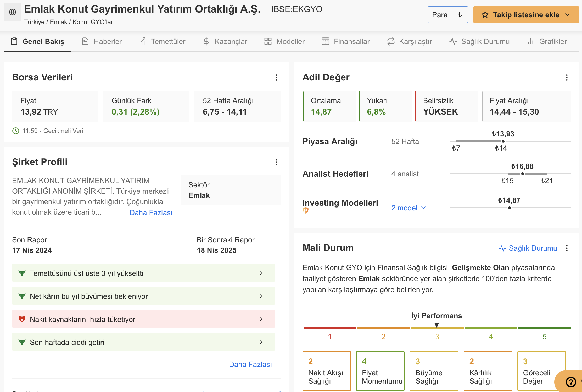Viewport: 582px width, 392px height.
Task: Expand 'Net kârın bu yıl büyümesi bekleniyor' row
Action: 143,296
